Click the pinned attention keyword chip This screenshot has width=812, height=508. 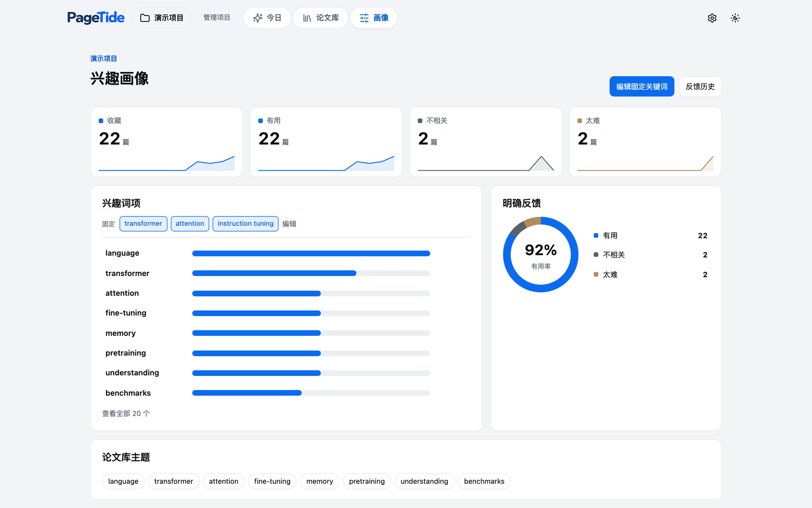point(190,224)
